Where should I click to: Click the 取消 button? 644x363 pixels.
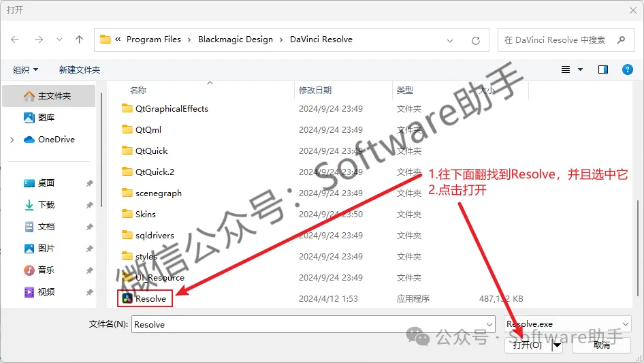(x=602, y=345)
